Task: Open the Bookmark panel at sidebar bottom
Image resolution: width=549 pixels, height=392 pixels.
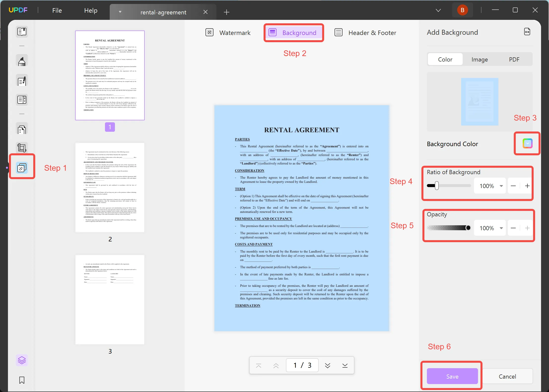Action: [x=22, y=380]
